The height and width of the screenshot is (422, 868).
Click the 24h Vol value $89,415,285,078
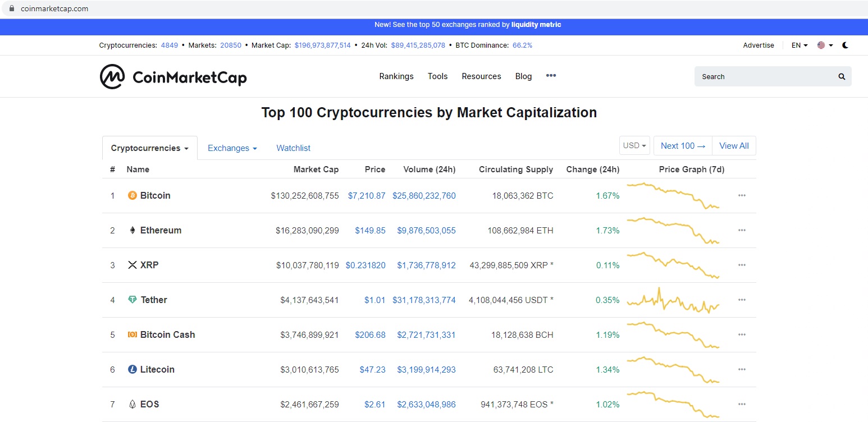(x=418, y=45)
